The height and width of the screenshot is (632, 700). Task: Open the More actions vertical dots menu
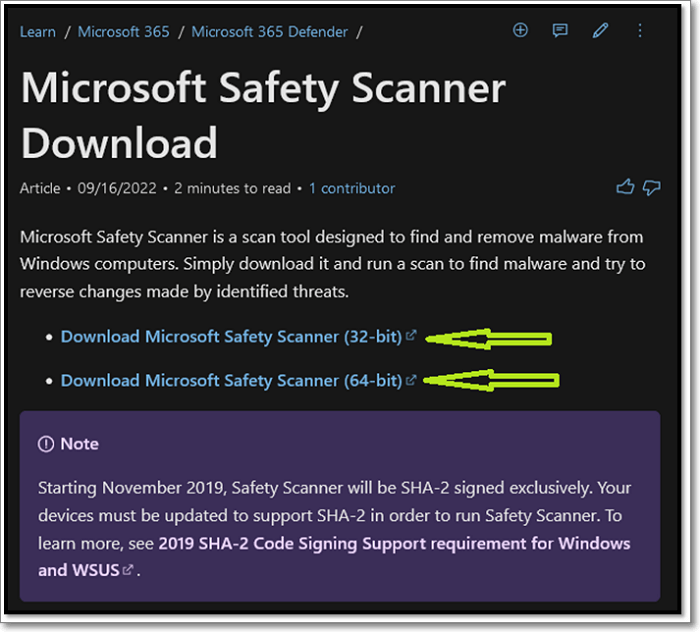(641, 30)
